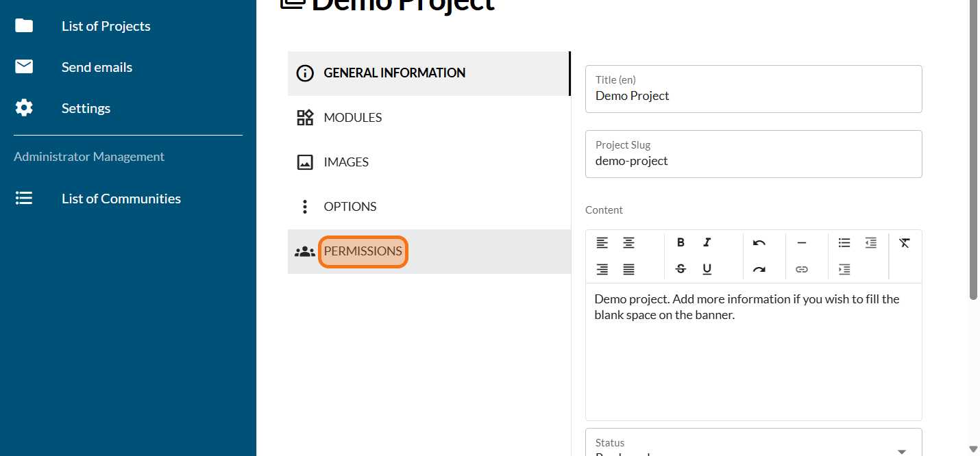Screen dimensions: 980x456
Task: Open the Modules tab
Action: click(x=352, y=118)
